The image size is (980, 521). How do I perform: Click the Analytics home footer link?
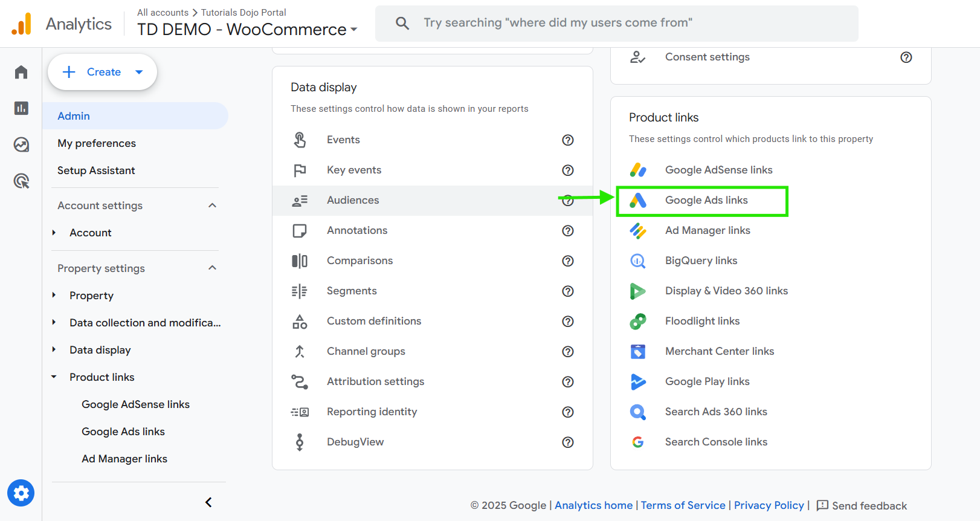[593, 505]
